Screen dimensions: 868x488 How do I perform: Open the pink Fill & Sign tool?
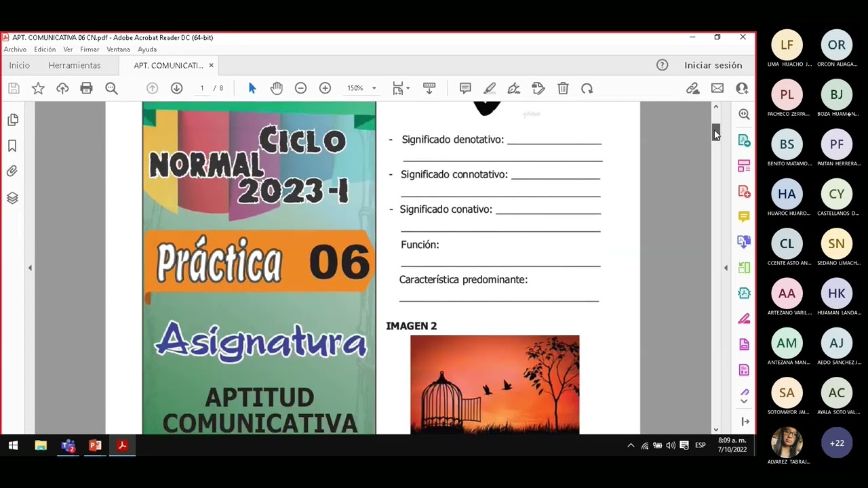point(744,319)
